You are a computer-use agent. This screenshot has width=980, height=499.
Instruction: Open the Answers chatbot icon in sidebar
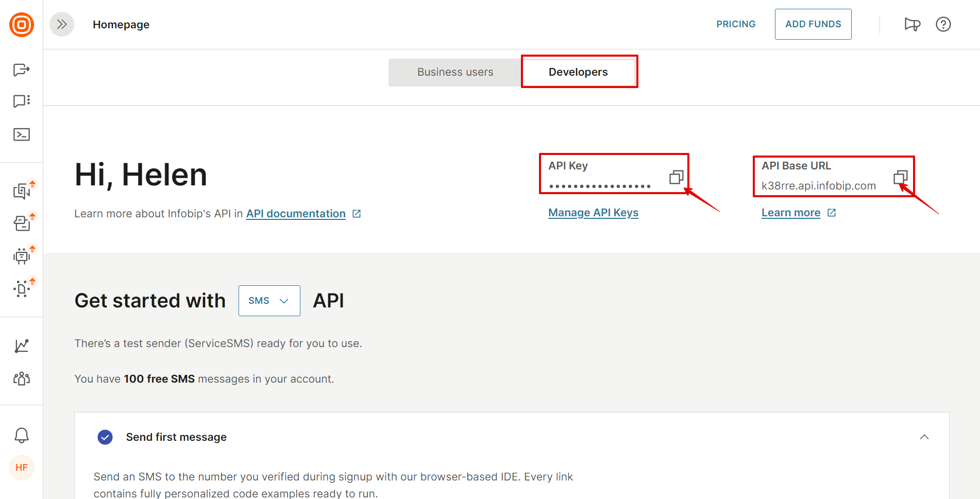click(22, 256)
